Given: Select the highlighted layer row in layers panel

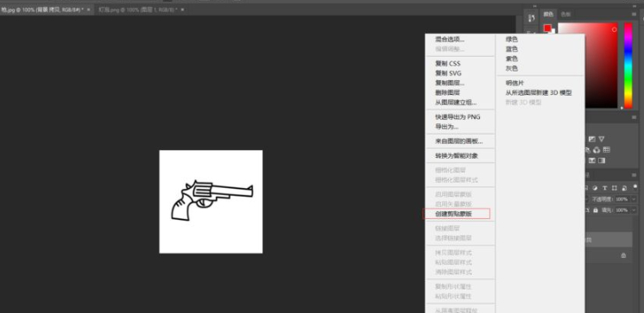Looking at the screenshot, I should click(609, 240).
